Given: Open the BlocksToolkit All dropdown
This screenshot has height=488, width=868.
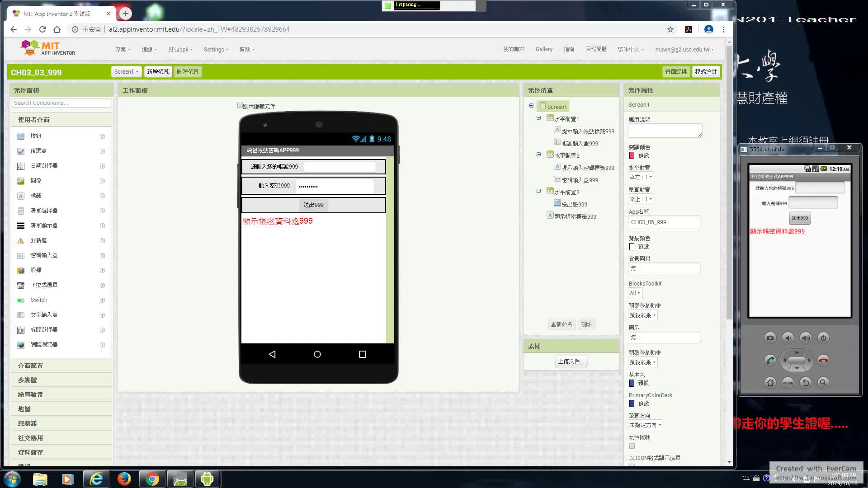Looking at the screenshot, I should pyautogui.click(x=635, y=293).
